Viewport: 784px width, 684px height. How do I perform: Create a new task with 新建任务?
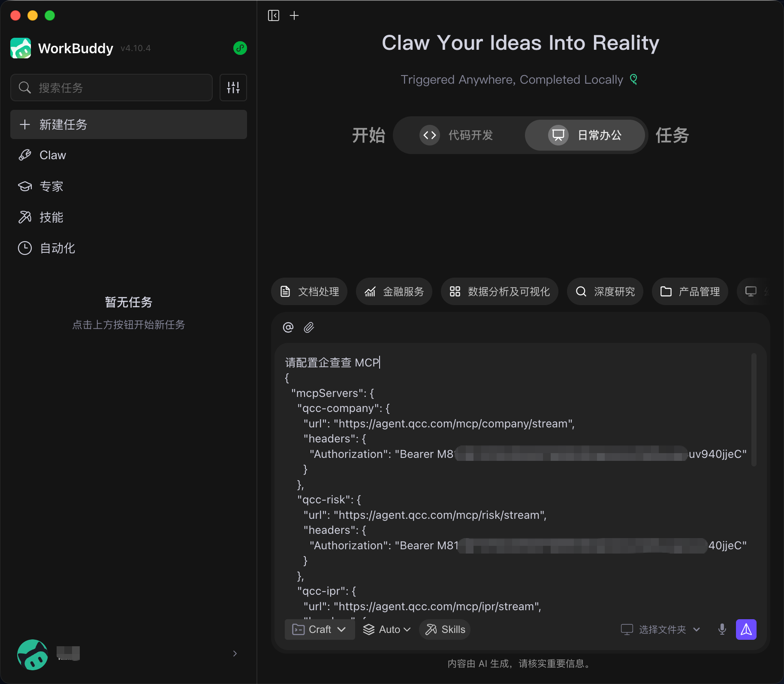click(129, 124)
